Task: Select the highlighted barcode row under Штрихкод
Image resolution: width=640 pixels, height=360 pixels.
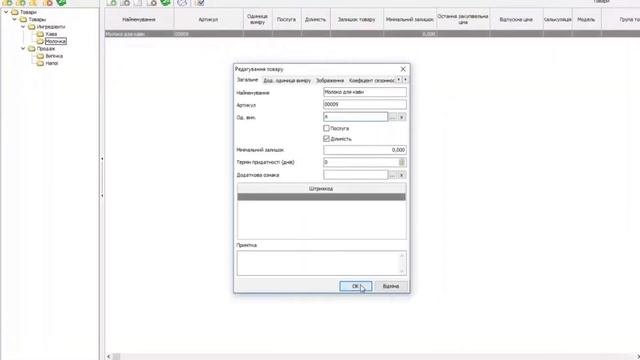Action: tap(321, 197)
